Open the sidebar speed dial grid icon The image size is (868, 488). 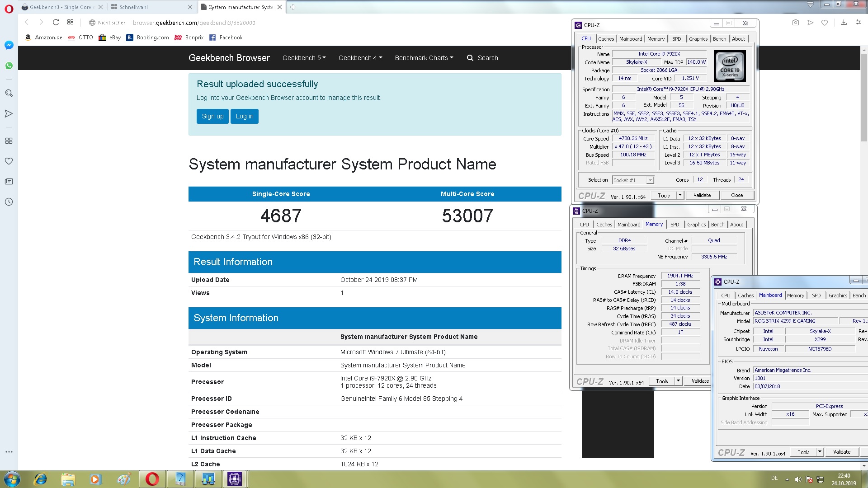pos(9,141)
